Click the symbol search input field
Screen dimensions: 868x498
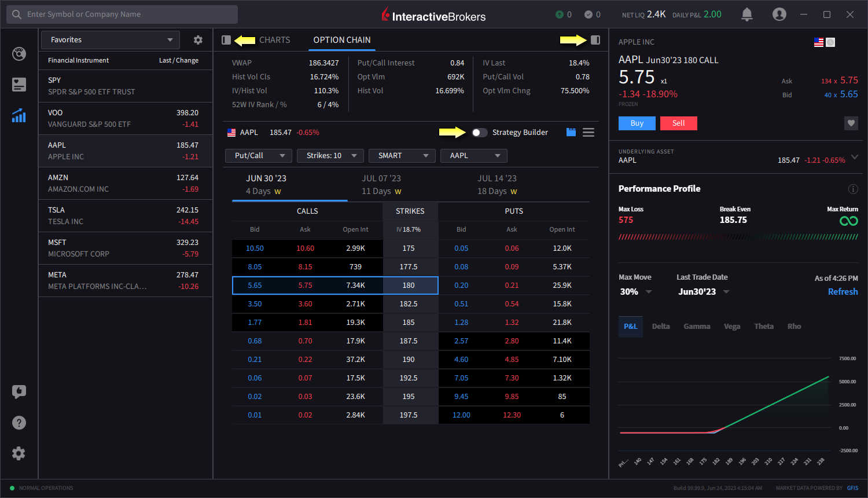pos(122,14)
